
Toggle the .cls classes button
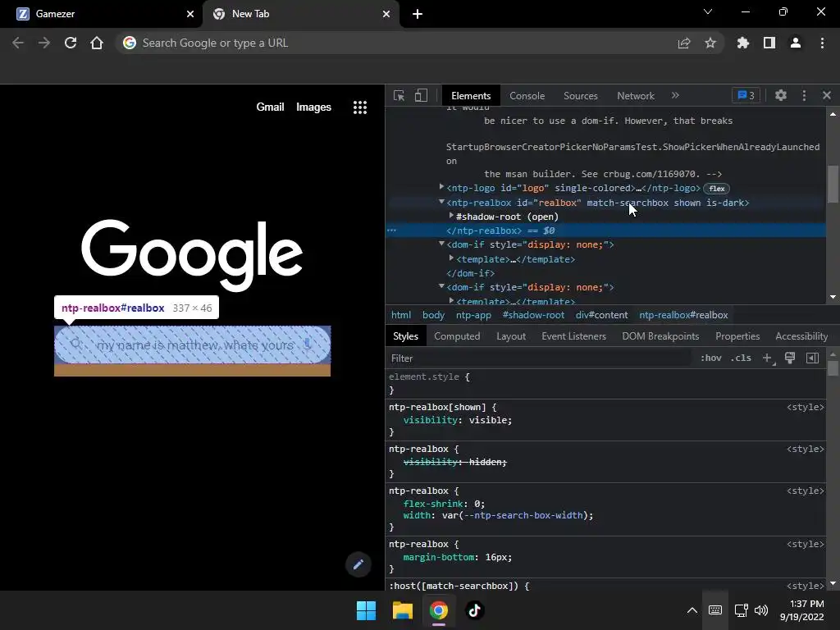(741, 358)
